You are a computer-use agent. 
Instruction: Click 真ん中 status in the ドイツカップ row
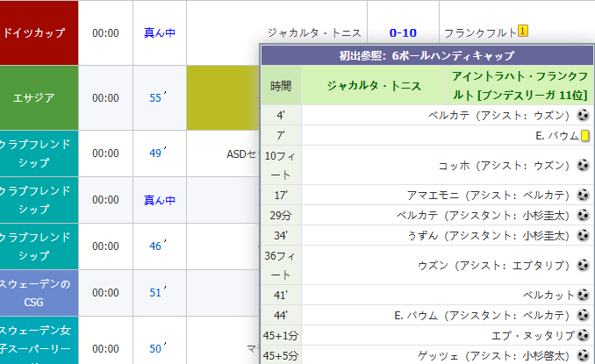point(160,33)
